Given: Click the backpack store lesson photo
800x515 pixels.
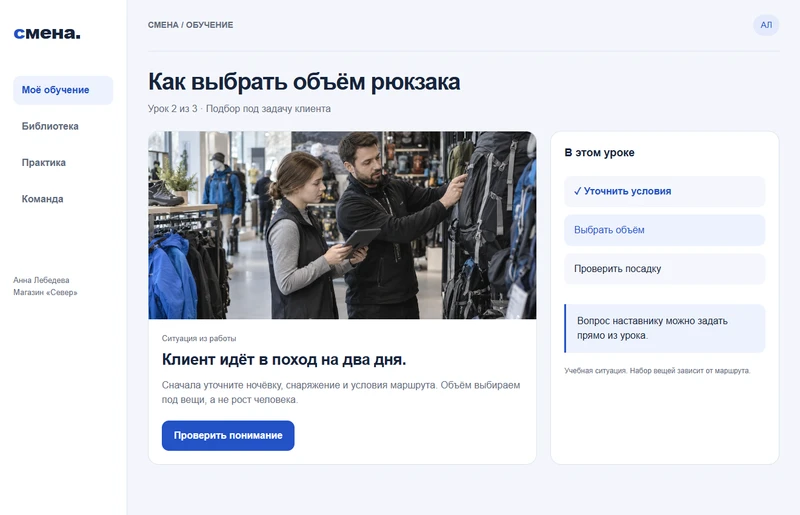Looking at the screenshot, I should tap(342, 225).
